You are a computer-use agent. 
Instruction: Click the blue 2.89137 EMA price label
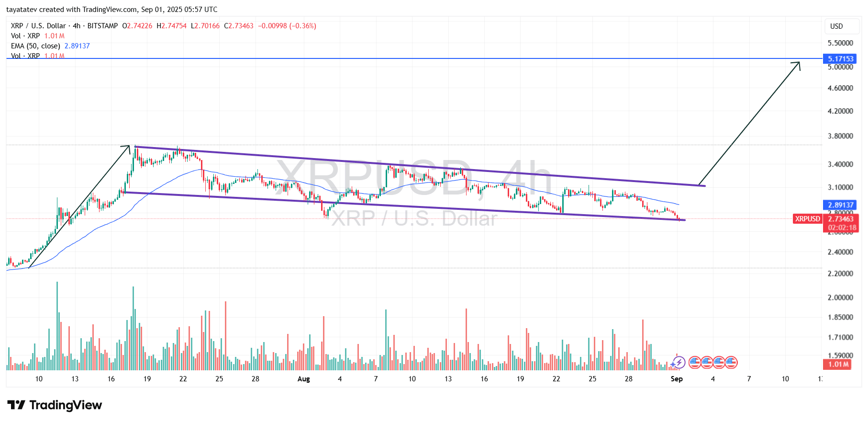point(841,205)
